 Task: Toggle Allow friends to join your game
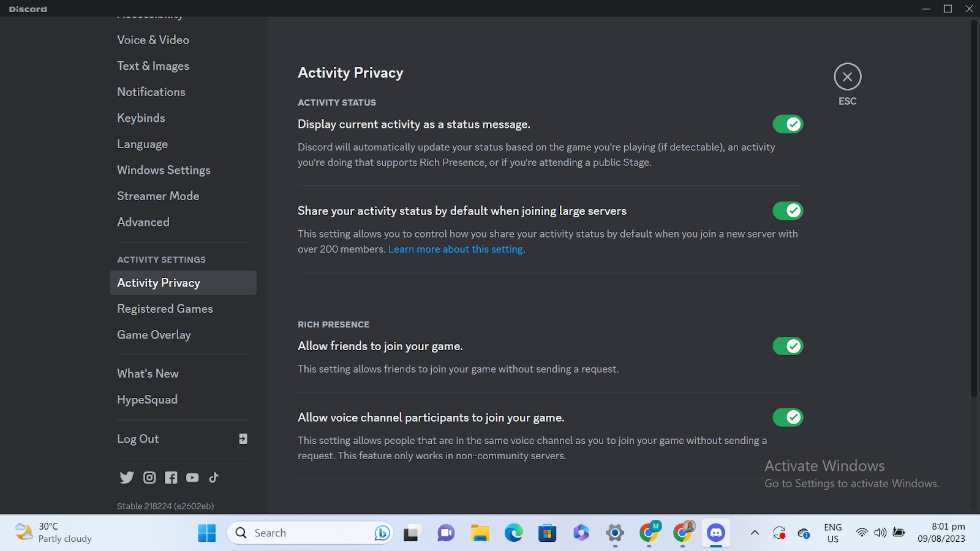[788, 346]
